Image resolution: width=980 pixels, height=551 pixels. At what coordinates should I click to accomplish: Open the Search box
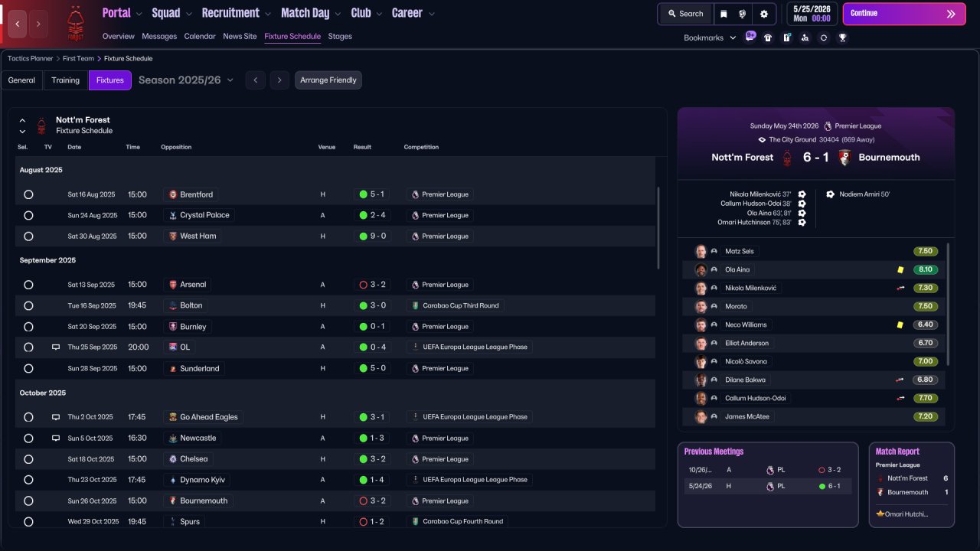685,14
